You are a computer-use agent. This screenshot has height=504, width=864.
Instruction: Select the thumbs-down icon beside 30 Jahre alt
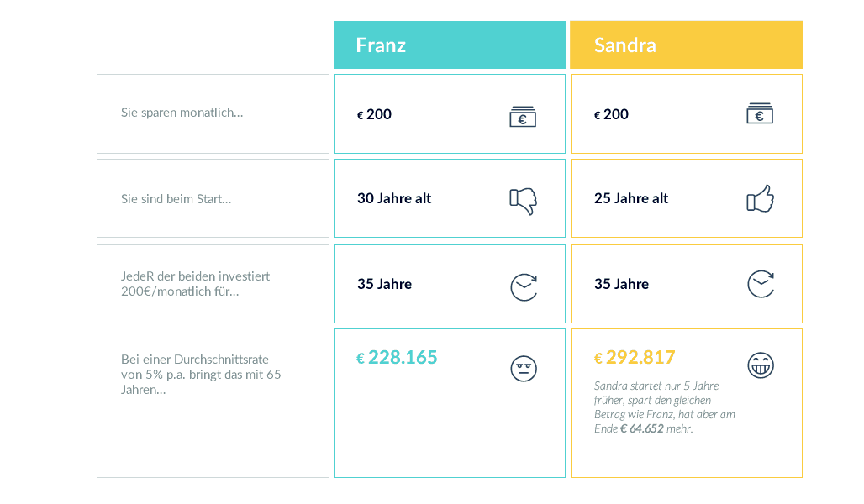(x=523, y=201)
